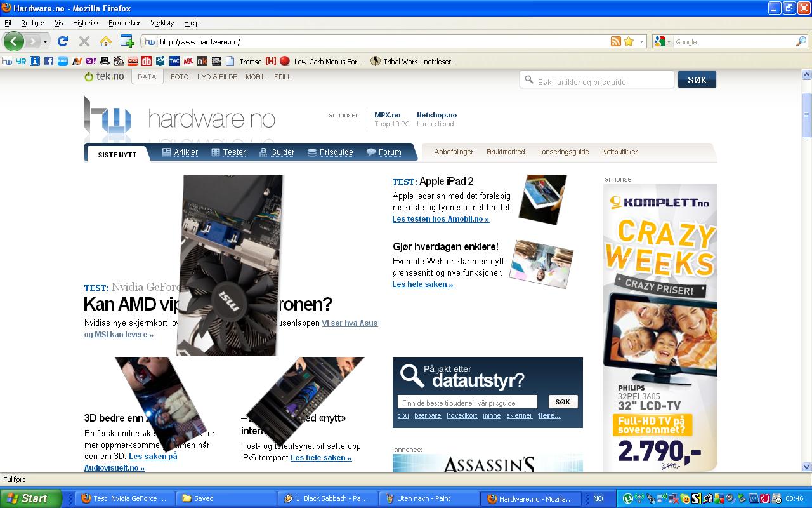Go to the Home page icon
Image resolution: width=812 pixels, height=508 pixels.
pos(106,41)
